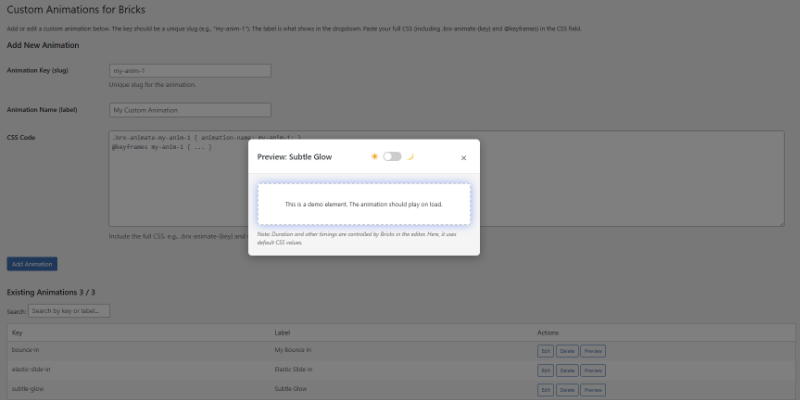Click the Key column header
The image size is (800, 400).
point(17,333)
